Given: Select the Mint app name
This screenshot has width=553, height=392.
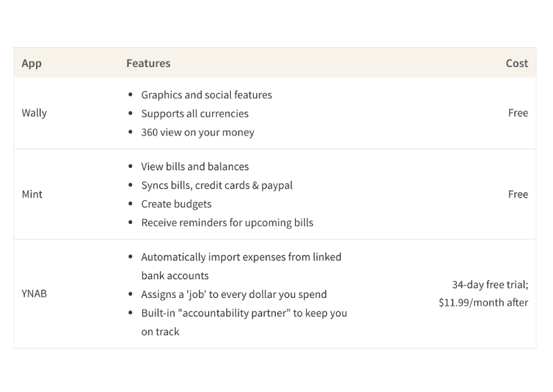Looking at the screenshot, I should click(x=32, y=194).
